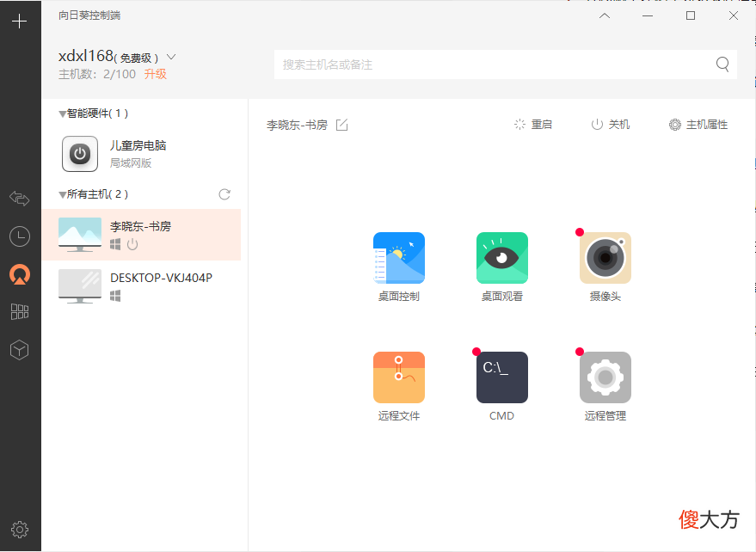Select the orange Sunflower host list icon
This screenshot has height=552, width=756.
(x=20, y=274)
